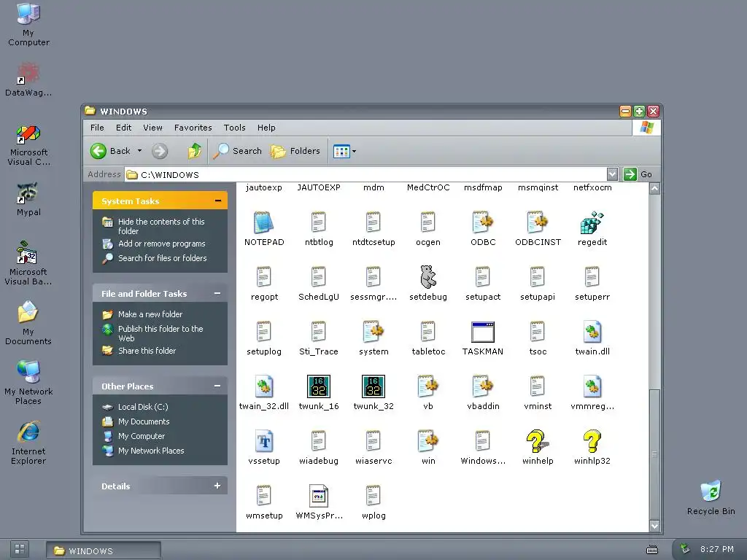Select the vb settings file icon
Image resolution: width=747 pixels, height=560 pixels.
point(427,386)
